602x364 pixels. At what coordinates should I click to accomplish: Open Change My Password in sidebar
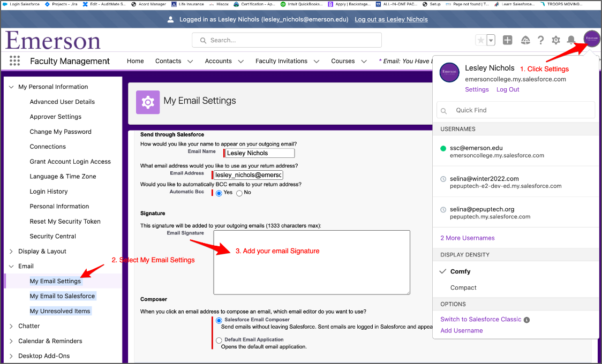click(61, 132)
